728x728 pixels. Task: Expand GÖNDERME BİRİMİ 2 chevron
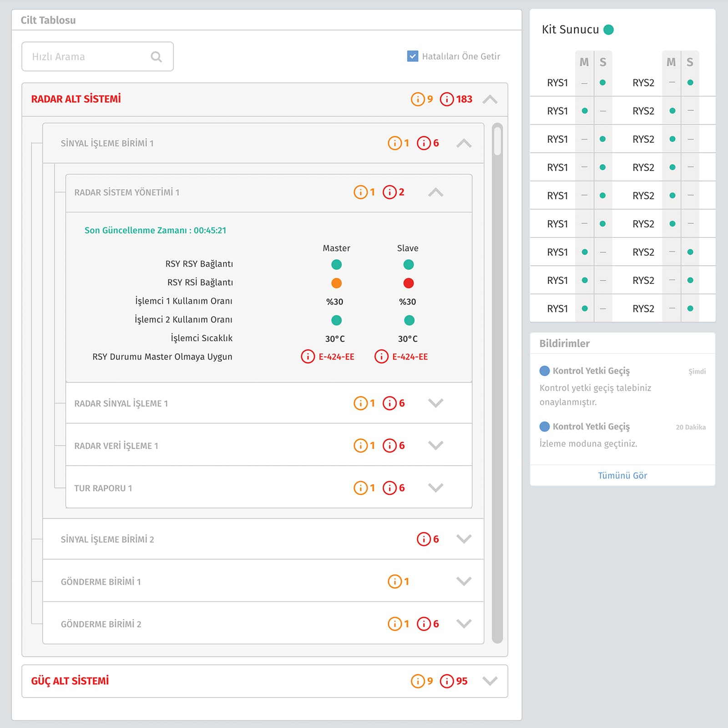[x=464, y=624]
